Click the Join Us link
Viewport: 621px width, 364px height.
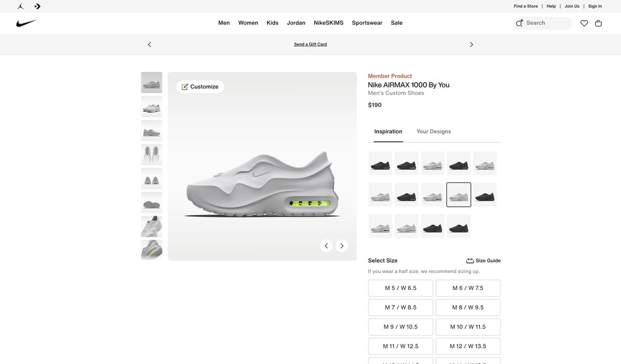click(572, 6)
